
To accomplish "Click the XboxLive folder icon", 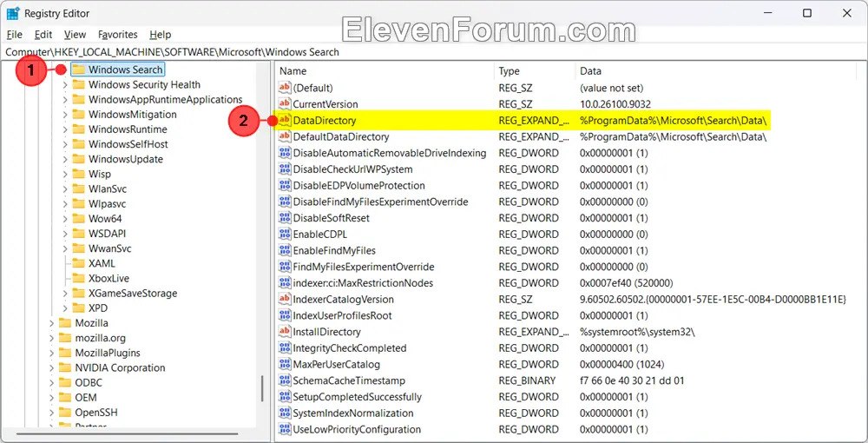I will (79, 278).
